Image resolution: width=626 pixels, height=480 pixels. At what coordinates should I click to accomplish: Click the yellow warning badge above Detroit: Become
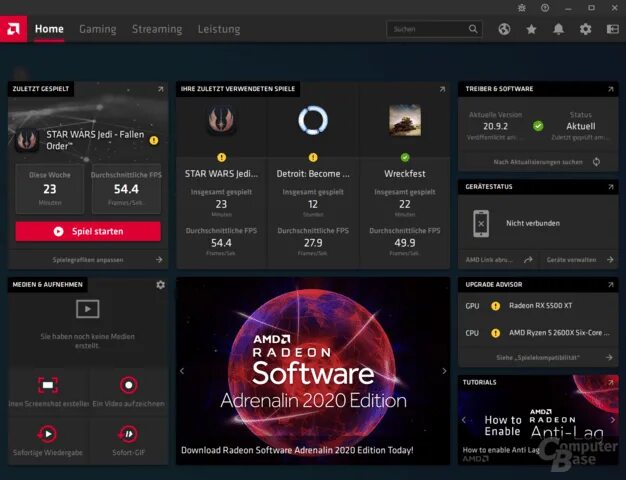tap(313, 157)
